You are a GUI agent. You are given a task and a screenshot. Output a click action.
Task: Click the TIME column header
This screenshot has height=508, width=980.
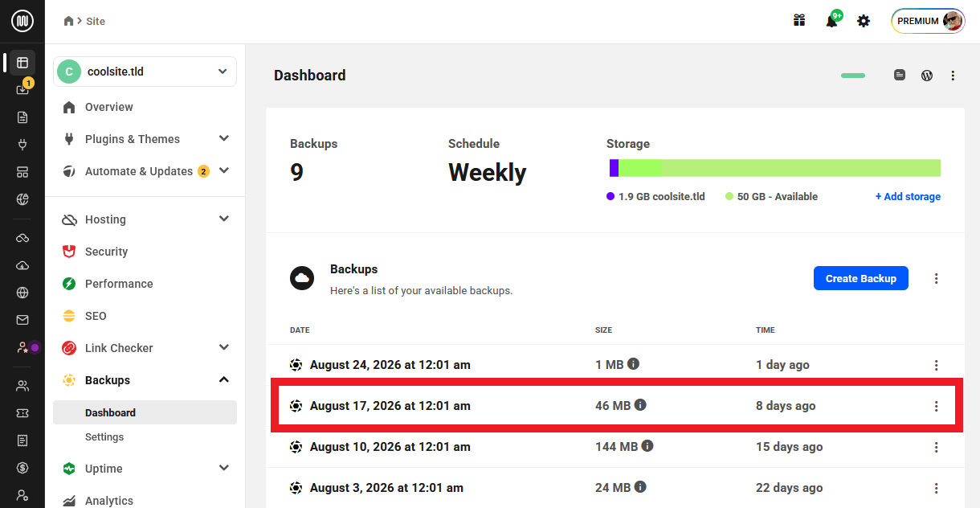tap(766, 330)
